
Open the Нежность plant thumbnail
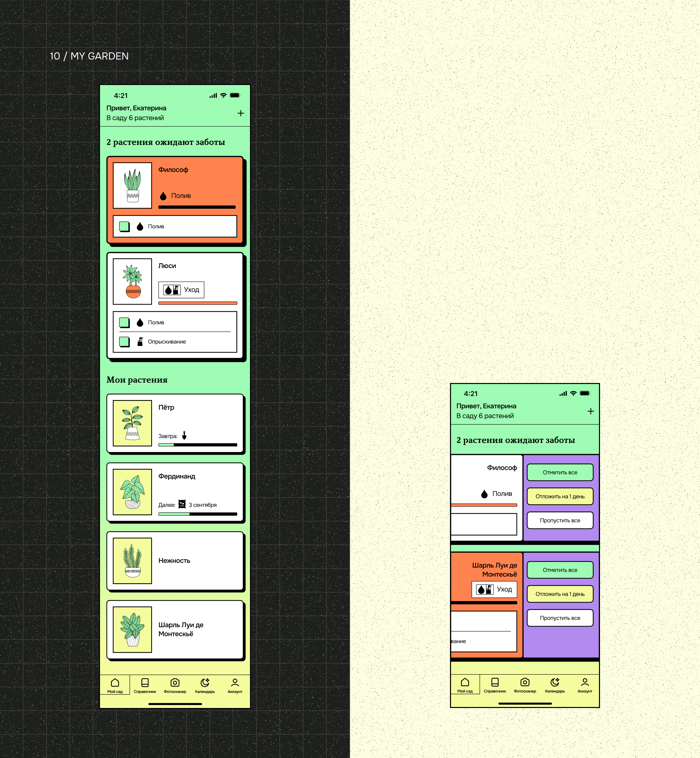[x=132, y=561]
